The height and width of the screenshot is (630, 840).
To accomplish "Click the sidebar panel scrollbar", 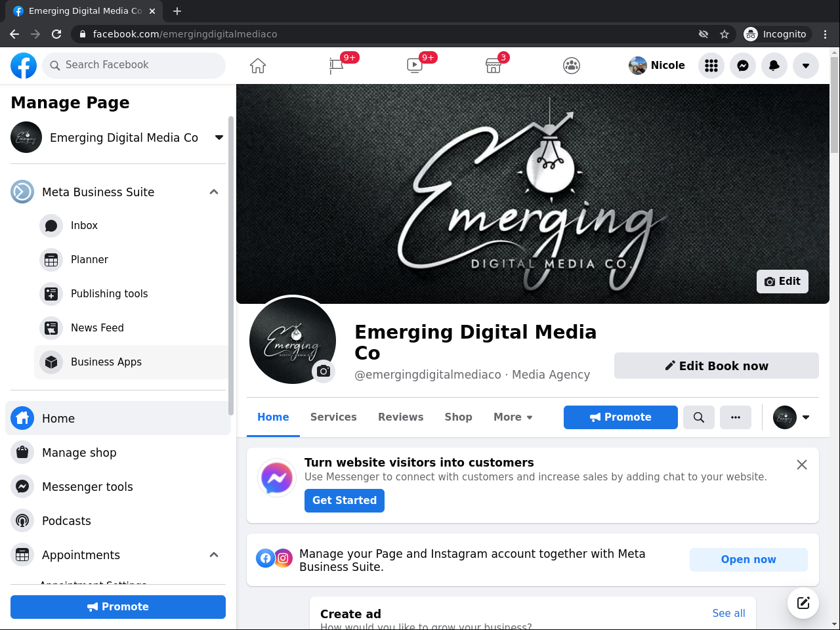I will (230, 266).
